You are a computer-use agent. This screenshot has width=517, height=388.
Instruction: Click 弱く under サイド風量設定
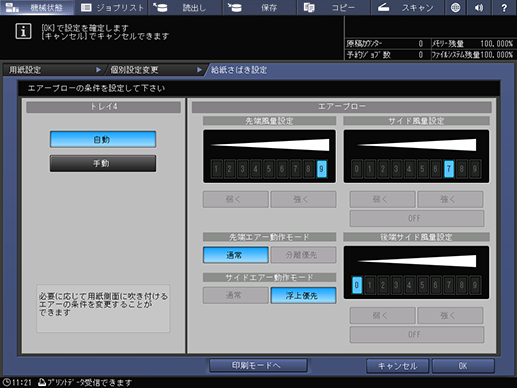383,199
